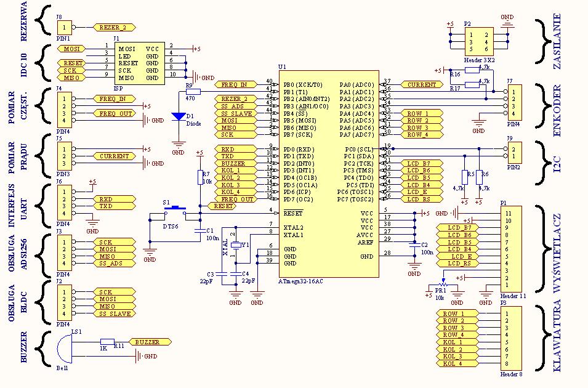Select the GND symbol below diode D1

(179, 147)
